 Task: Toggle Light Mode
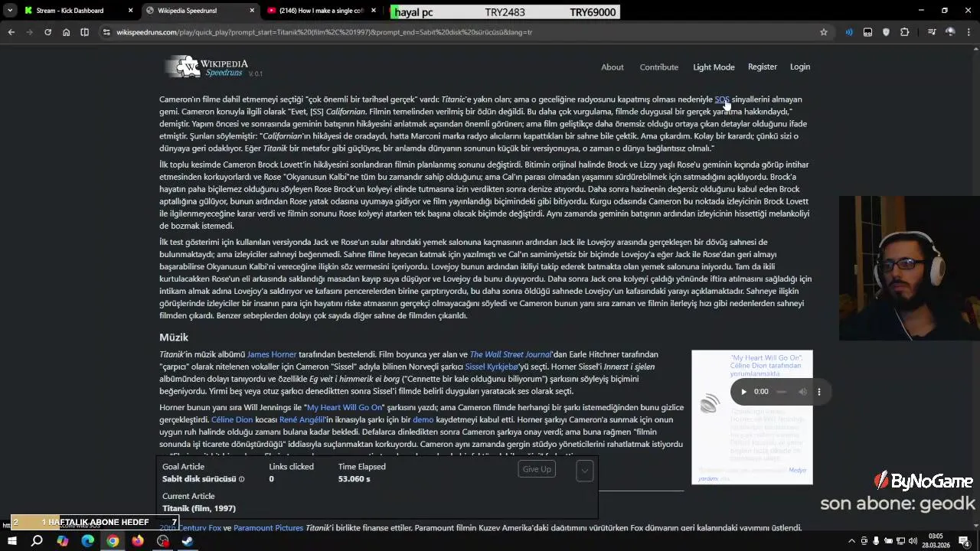pyautogui.click(x=714, y=67)
